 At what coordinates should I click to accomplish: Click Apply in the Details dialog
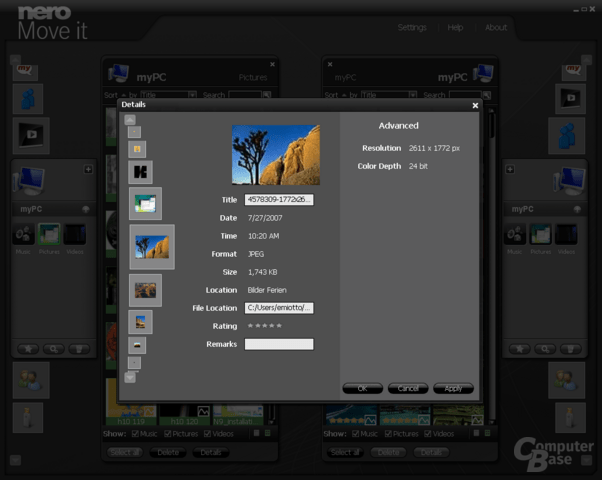tap(453, 388)
